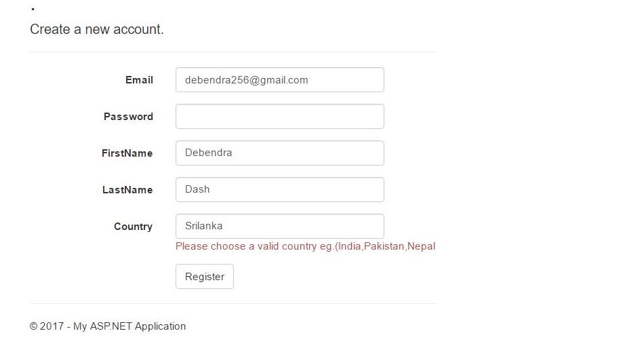Click the Email field label
This screenshot has width=644, height=348.
tap(139, 80)
